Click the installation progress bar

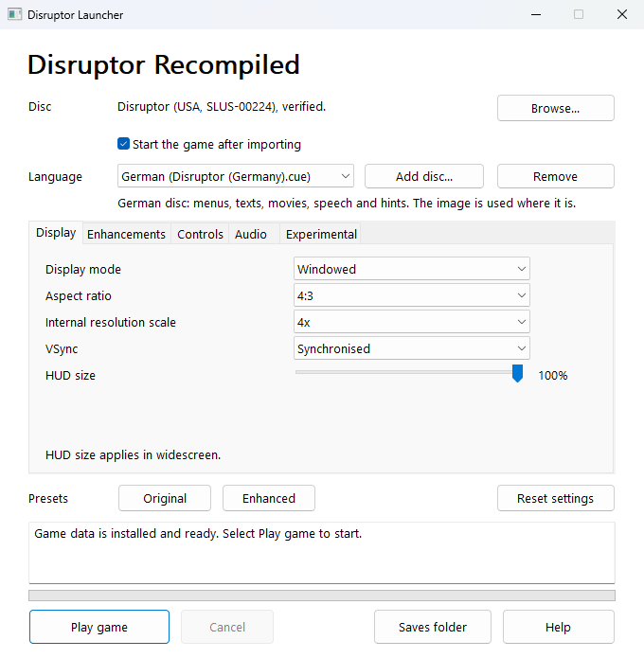click(322, 596)
